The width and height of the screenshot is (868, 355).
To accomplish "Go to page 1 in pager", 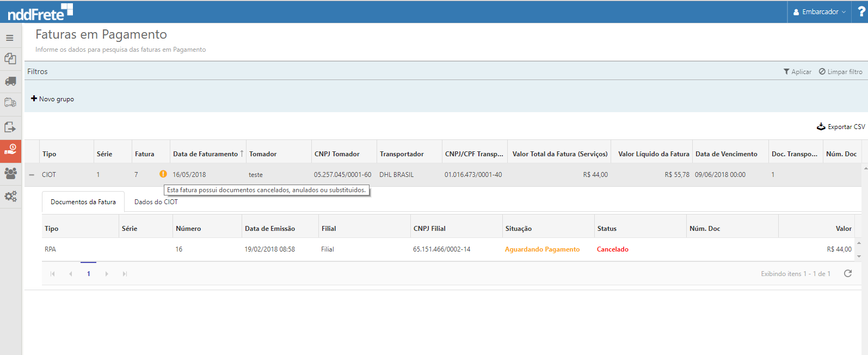I will (x=89, y=274).
